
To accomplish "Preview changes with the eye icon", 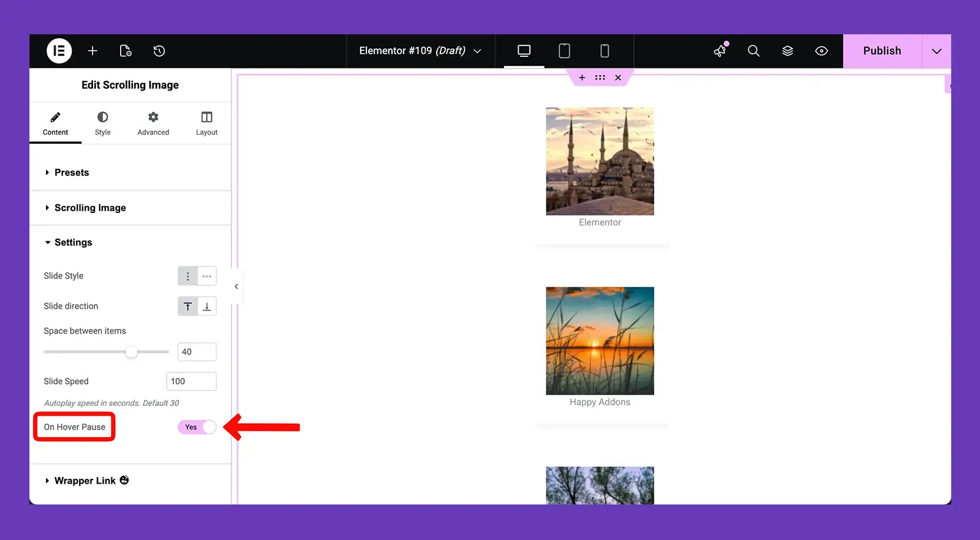I will (822, 51).
